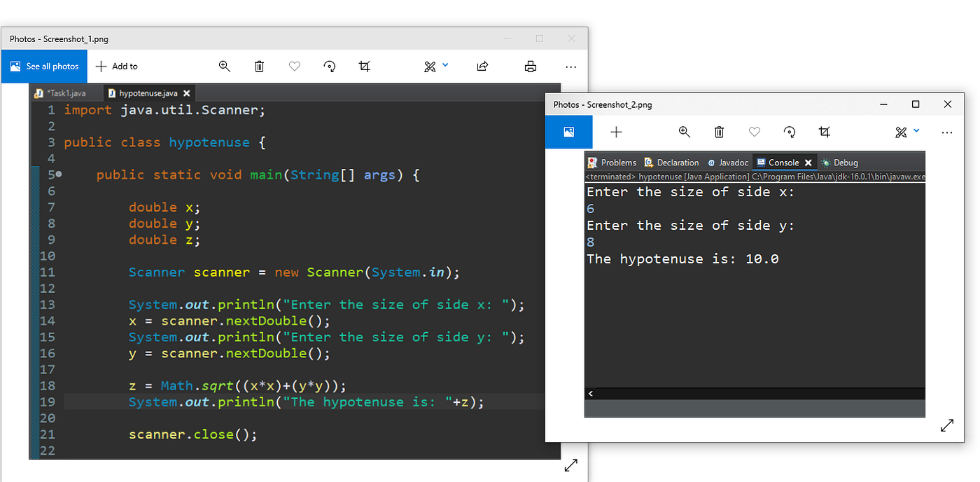Screen dimensions: 980x482
Task: Click Scanner scanner = new Scanner line
Action: click(x=294, y=273)
